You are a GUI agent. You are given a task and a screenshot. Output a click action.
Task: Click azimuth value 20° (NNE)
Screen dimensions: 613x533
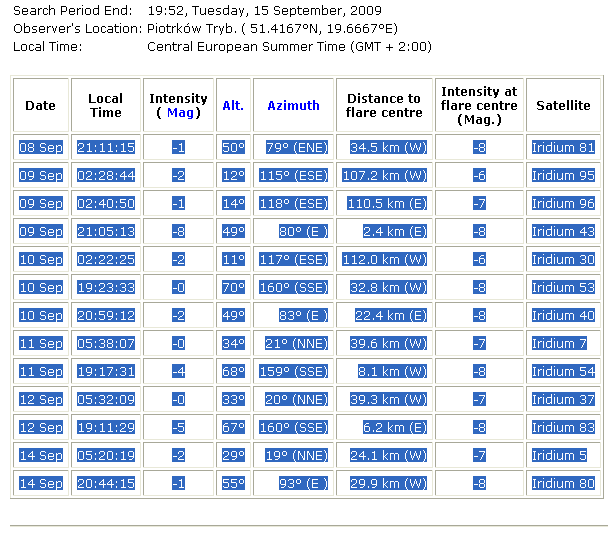tap(296, 399)
